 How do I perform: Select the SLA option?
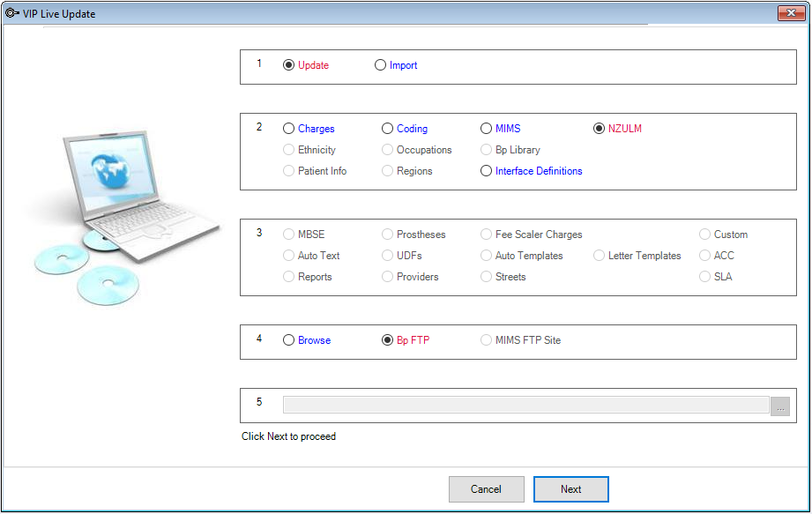[704, 277]
